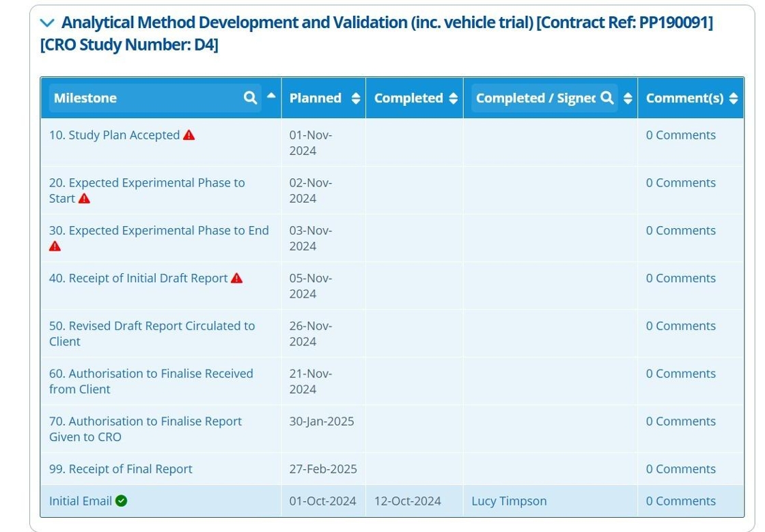Open milestone 10. Study Plan Accepted
This screenshot has width=765, height=532.
114,135
